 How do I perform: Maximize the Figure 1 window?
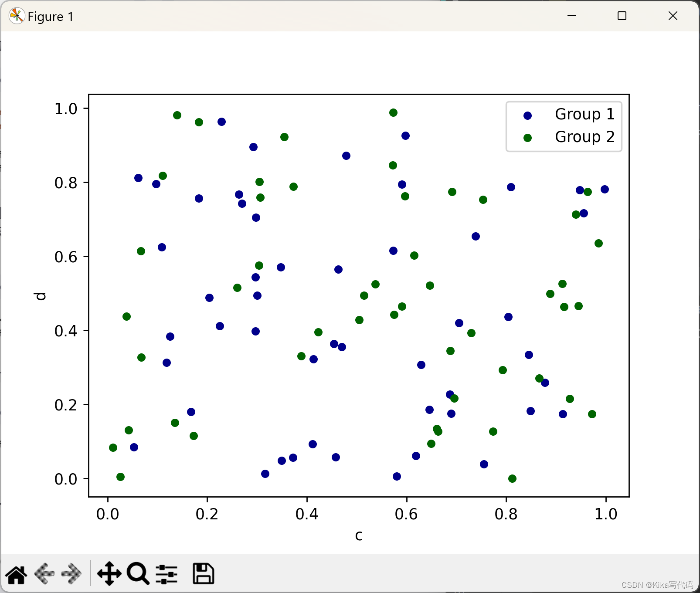coord(622,16)
